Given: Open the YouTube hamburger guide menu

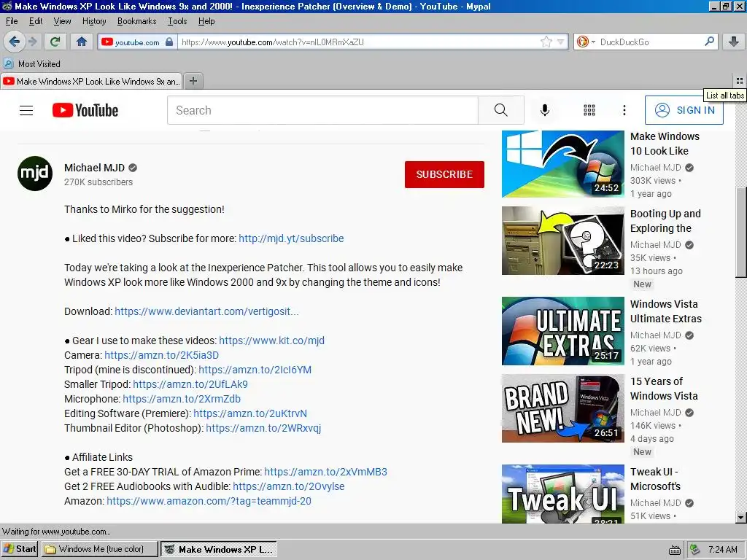Looking at the screenshot, I should [x=26, y=111].
